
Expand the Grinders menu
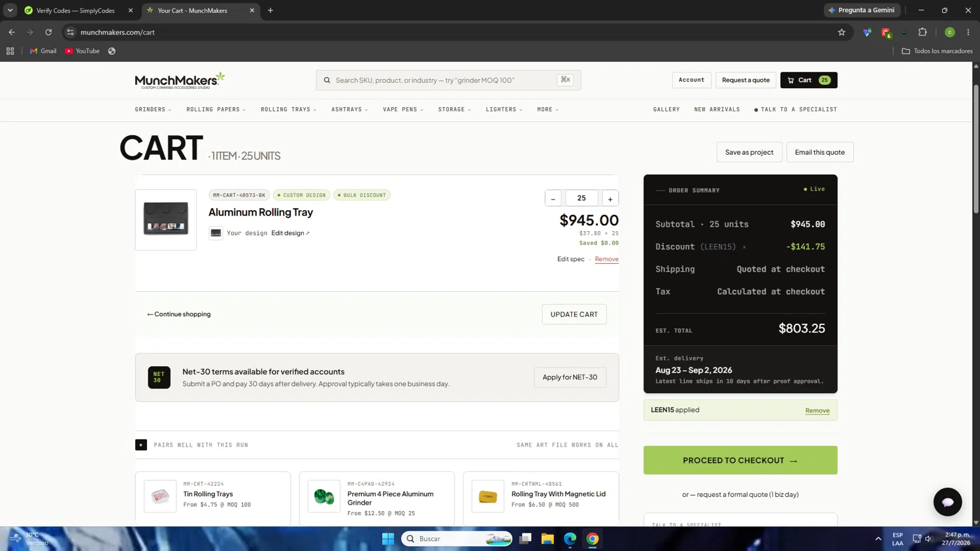[153, 110]
